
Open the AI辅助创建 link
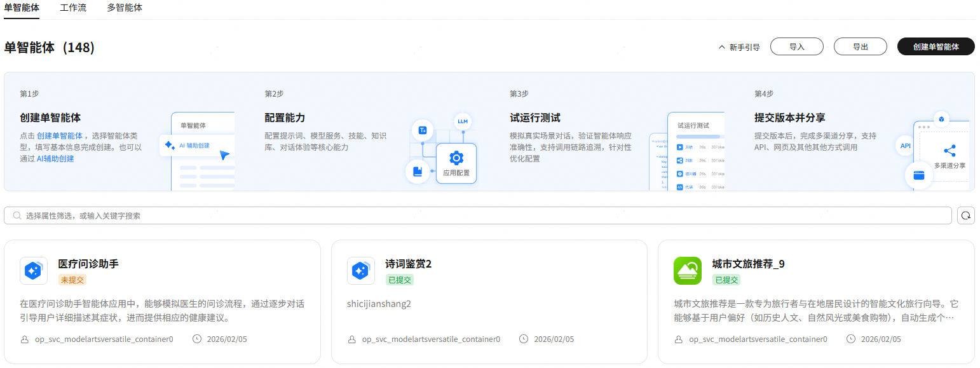[x=55, y=159]
